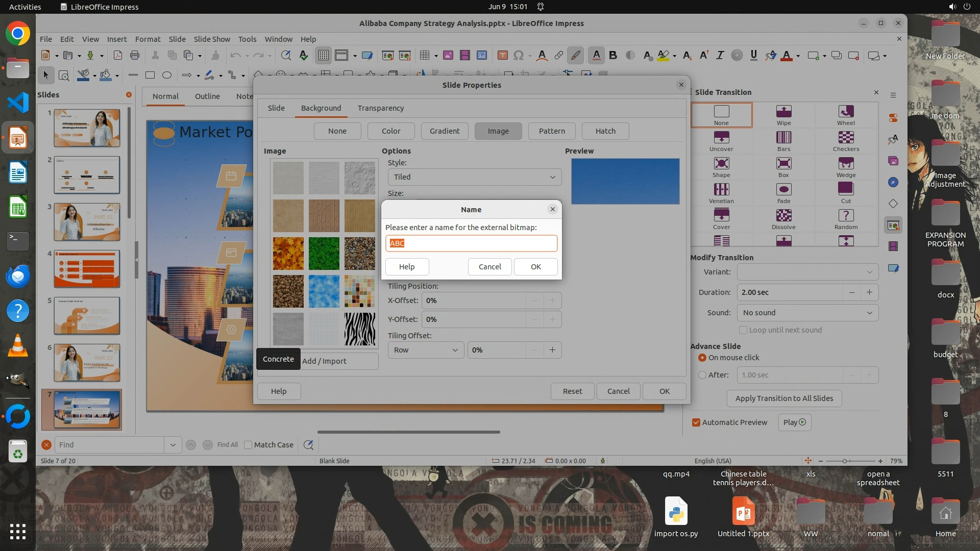Open the Slide Show menu
Viewport: 980px width, 551px height.
(x=212, y=39)
